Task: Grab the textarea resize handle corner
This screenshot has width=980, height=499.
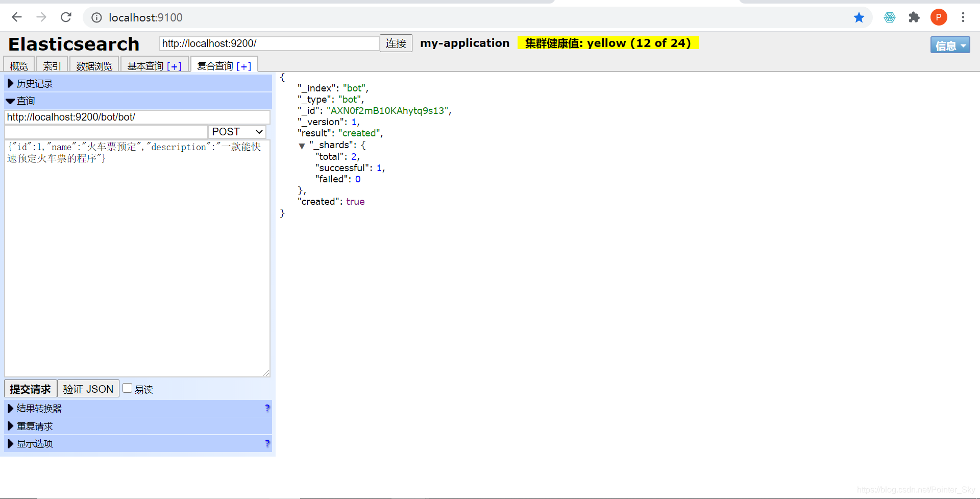Action: click(266, 373)
